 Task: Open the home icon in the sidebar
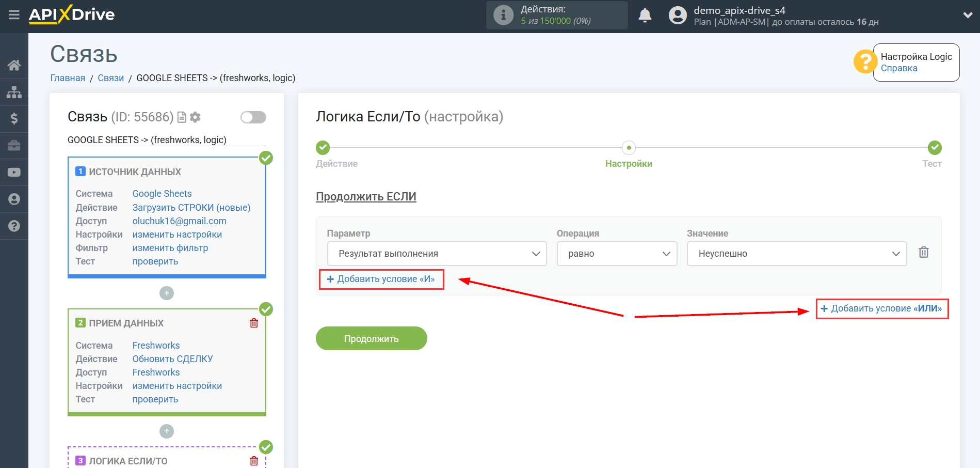click(14, 65)
